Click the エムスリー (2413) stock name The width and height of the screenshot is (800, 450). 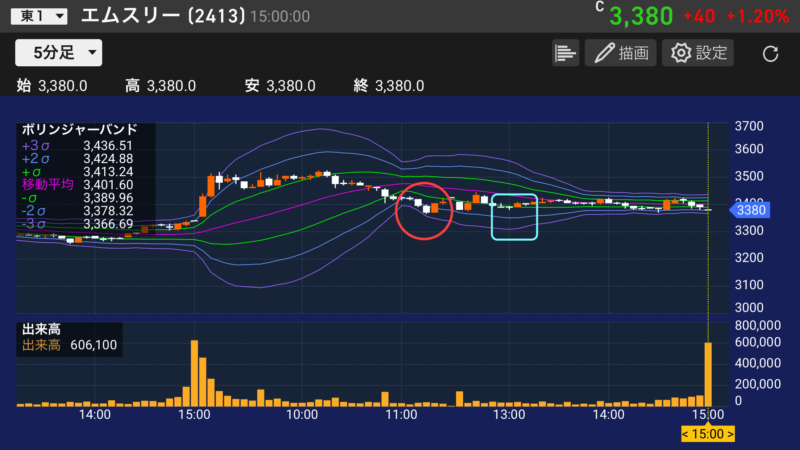coord(163,16)
